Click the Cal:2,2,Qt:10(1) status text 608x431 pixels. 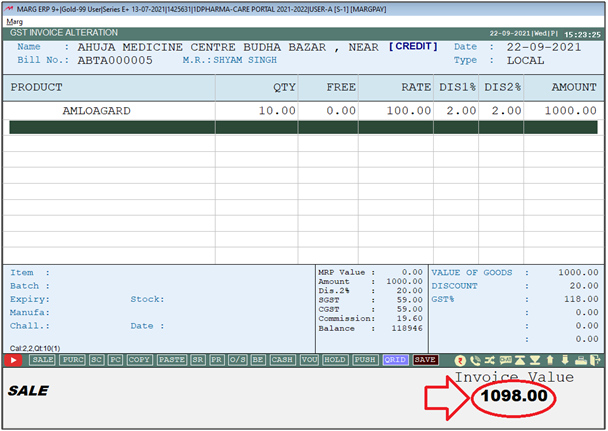point(35,348)
